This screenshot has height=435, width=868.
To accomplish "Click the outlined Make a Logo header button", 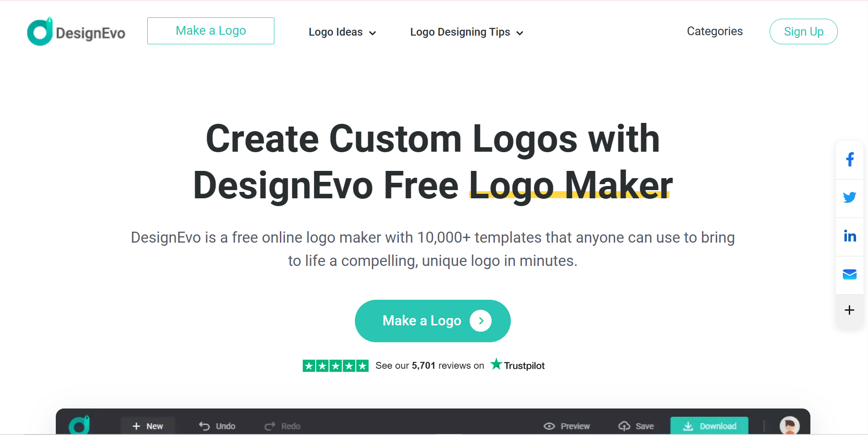I will pyautogui.click(x=211, y=31).
